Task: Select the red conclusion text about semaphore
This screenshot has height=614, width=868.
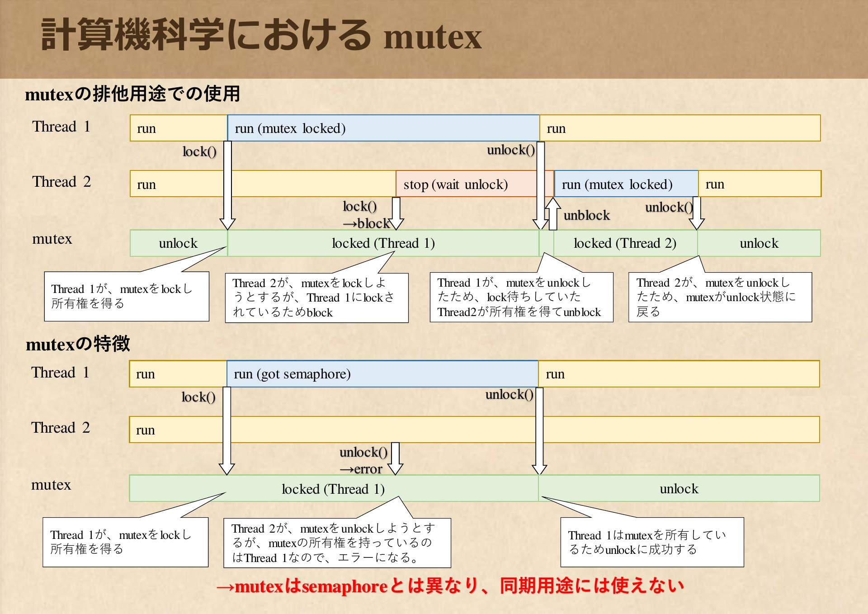Action: coord(450,586)
